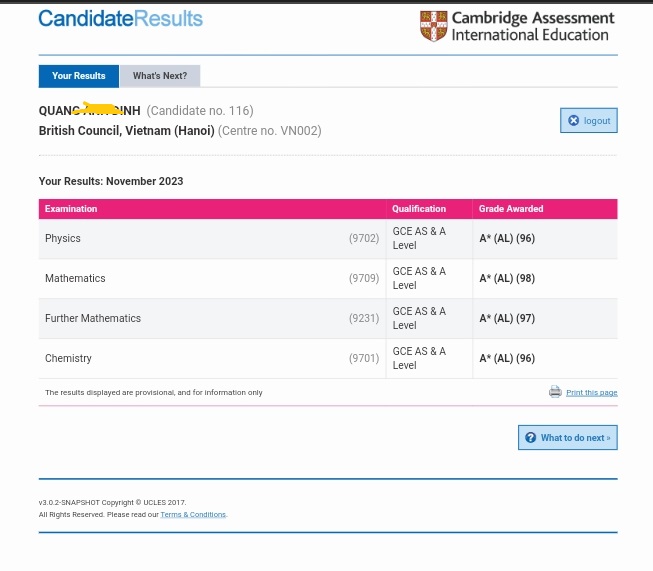653x571 pixels.
Task: Click the Your Results: November 2023 heading
Action: coord(111,181)
